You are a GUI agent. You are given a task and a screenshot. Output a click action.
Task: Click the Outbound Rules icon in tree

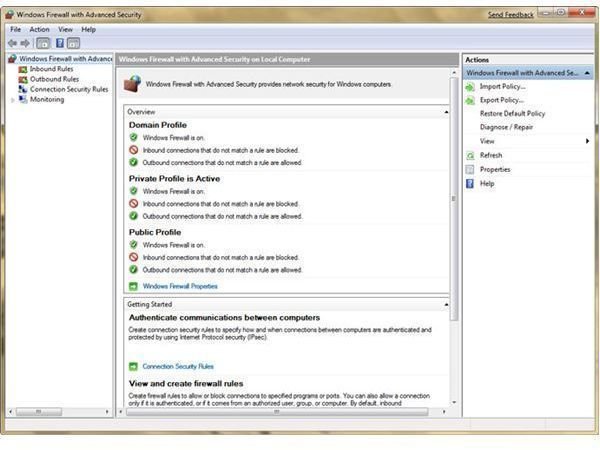[23, 80]
